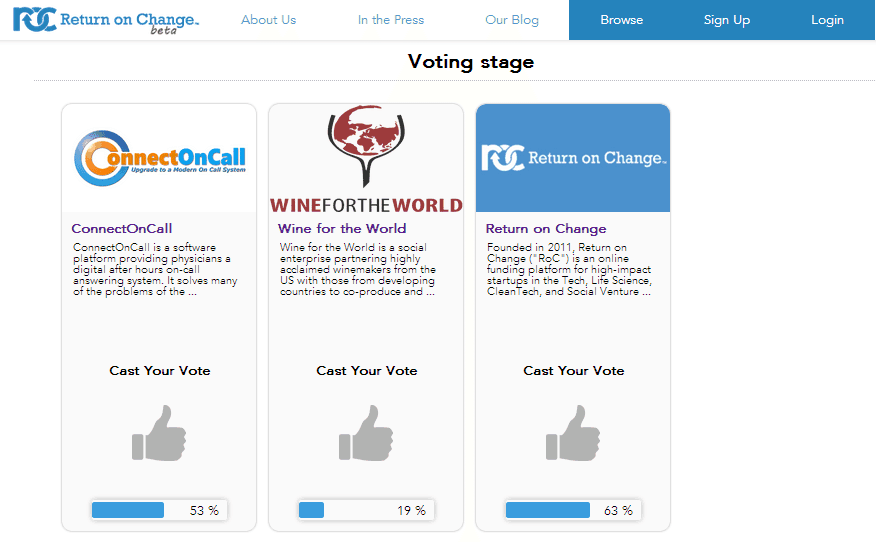Go to In the Press page
Image resolution: width=876 pixels, height=542 pixels.
pos(391,20)
